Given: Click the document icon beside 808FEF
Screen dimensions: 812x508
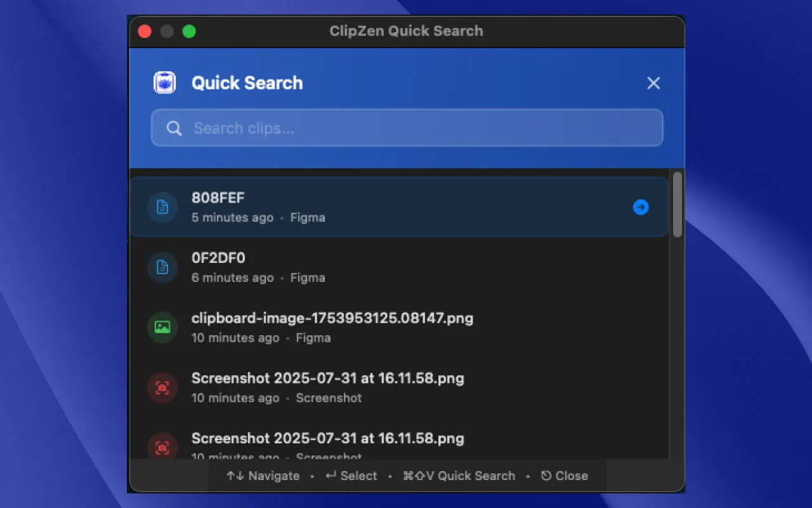Looking at the screenshot, I should point(162,207).
